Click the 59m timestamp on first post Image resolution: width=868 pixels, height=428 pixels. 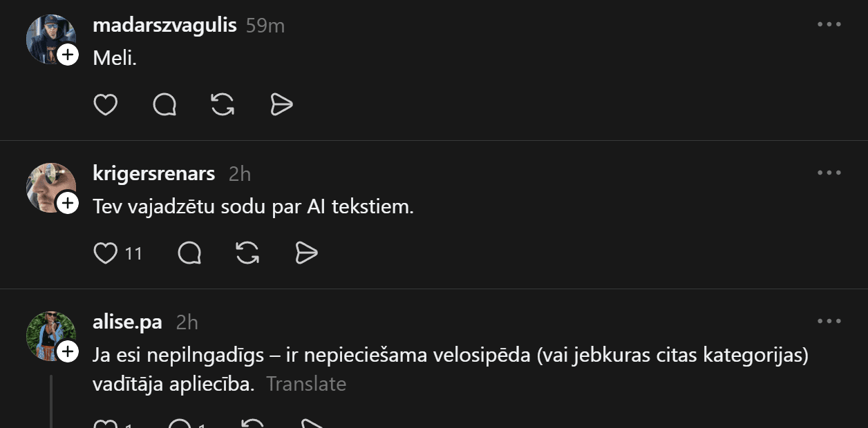point(265,26)
